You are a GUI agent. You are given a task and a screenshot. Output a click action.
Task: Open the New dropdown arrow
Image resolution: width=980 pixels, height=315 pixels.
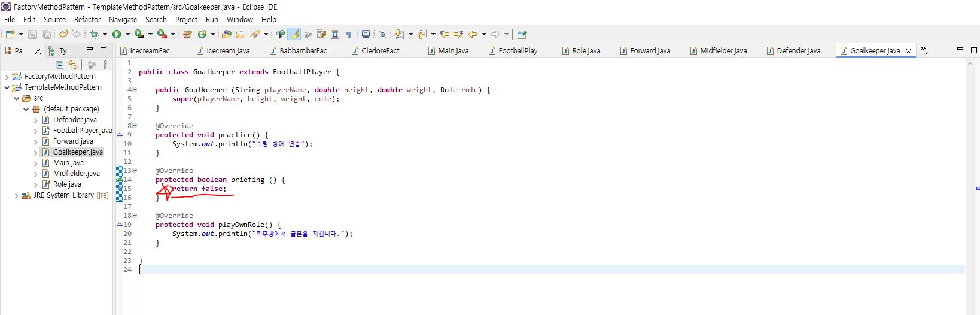pos(21,34)
